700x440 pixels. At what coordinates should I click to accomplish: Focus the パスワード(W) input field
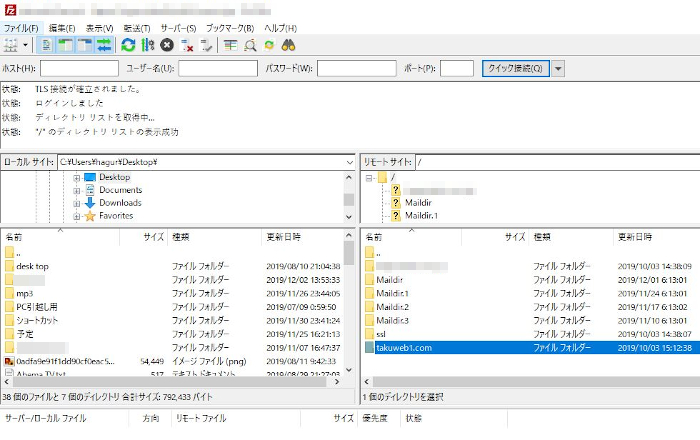[x=357, y=69]
